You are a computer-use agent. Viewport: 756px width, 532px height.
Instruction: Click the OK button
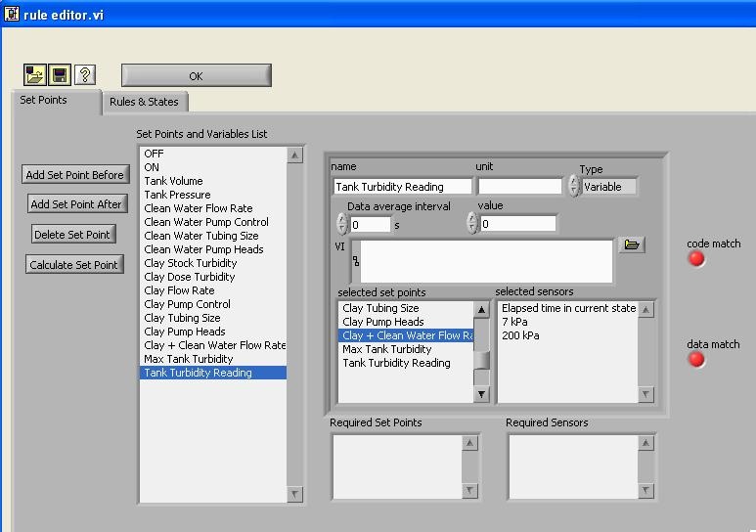pos(197,75)
